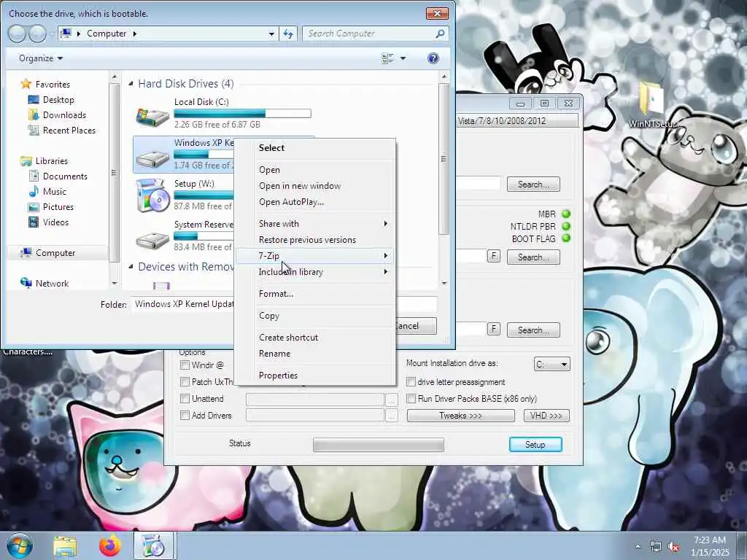Choose Restore previous versions
Screen dimensions: 747x560
[x=314, y=240]
